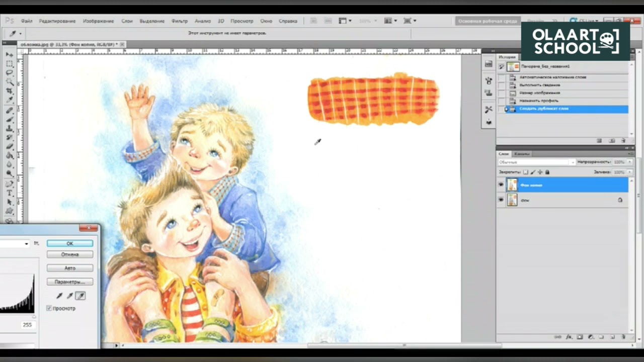644x362 pixels.
Task: Select the Dodge tool
Action: pos(10,173)
